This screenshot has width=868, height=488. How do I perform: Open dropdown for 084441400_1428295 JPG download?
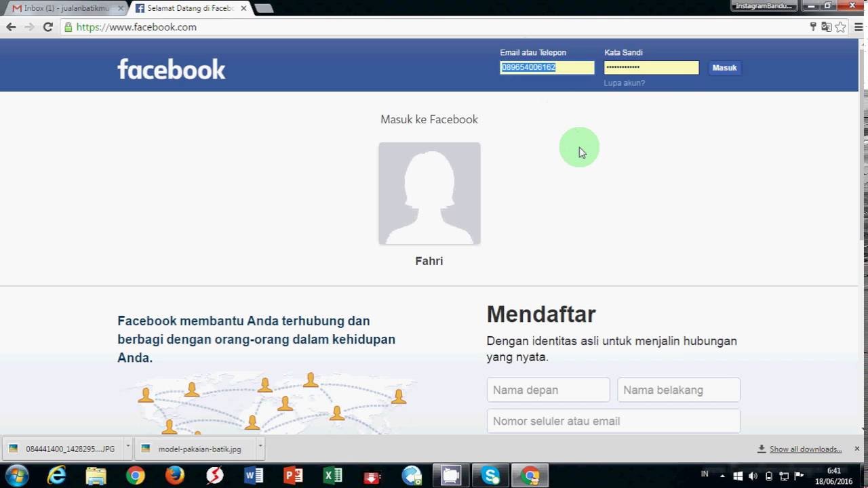[x=127, y=447]
